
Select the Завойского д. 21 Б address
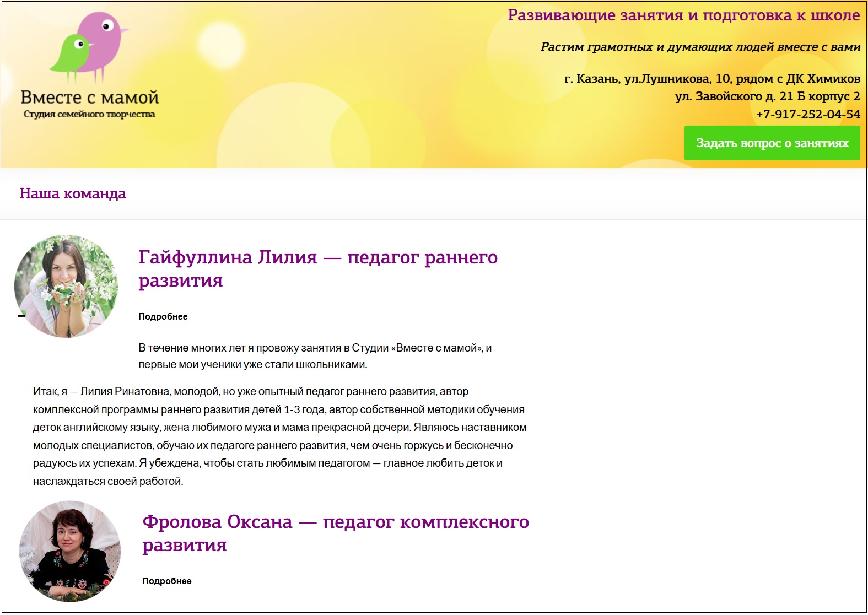767,96
